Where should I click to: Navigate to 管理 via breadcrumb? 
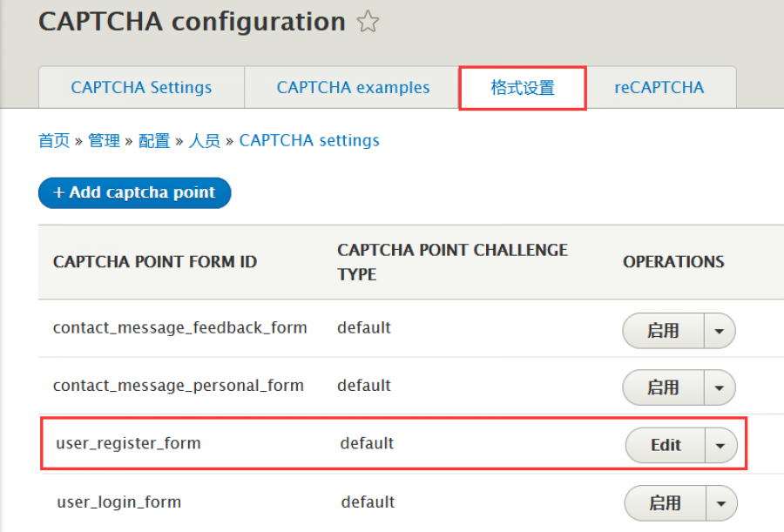pos(105,140)
